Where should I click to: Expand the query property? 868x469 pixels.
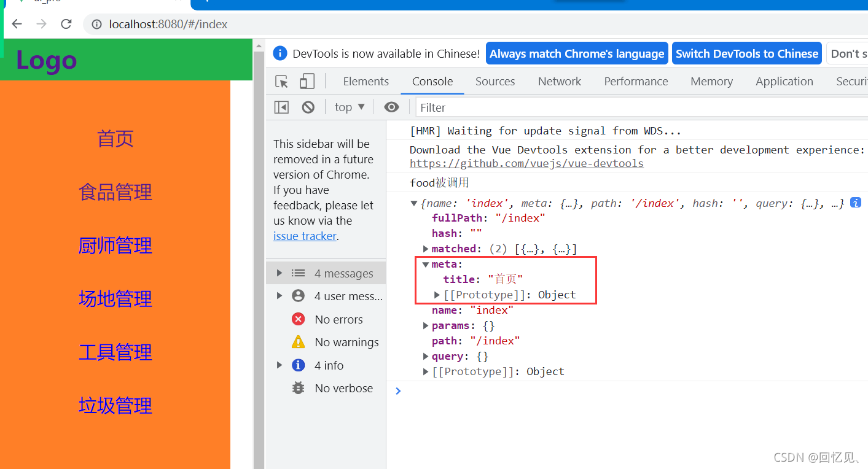click(x=426, y=356)
